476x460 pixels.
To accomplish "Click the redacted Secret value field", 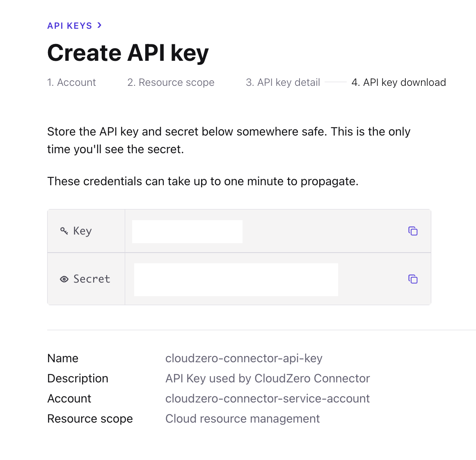I will point(236,279).
